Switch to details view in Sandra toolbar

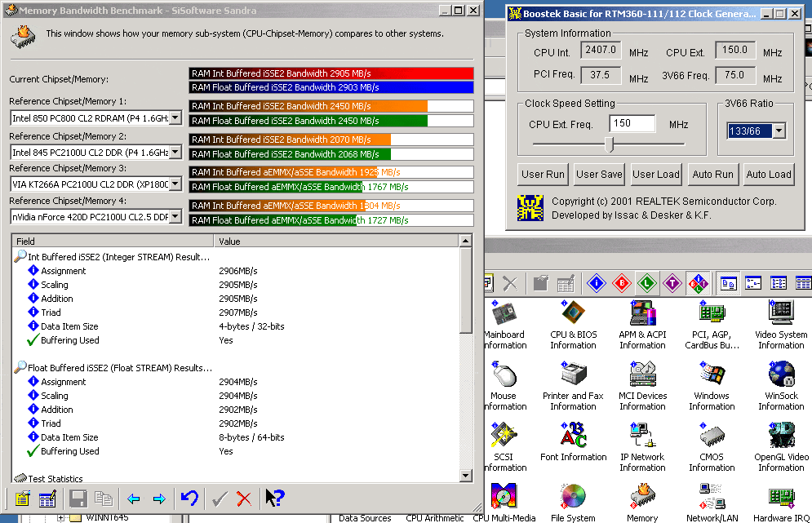pyautogui.click(x=803, y=283)
